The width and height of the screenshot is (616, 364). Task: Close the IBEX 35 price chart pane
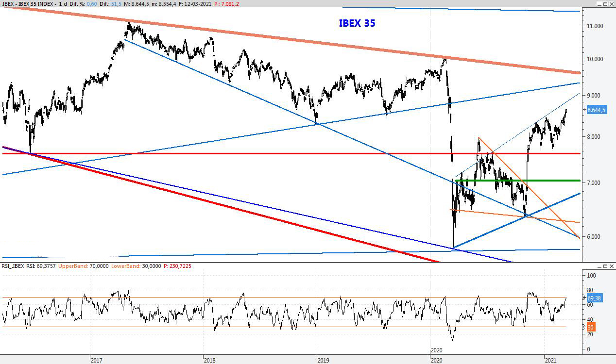[611, 4]
